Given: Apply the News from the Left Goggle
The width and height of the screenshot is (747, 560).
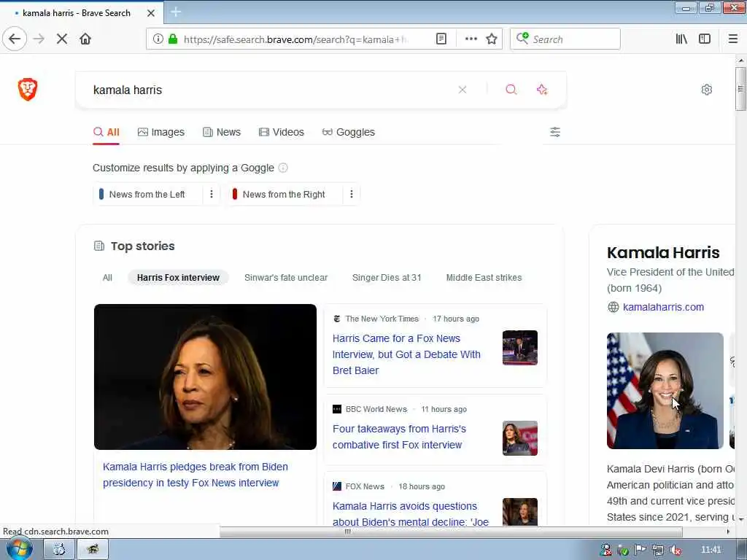Looking at the screenshot, I should click(147, 194).
